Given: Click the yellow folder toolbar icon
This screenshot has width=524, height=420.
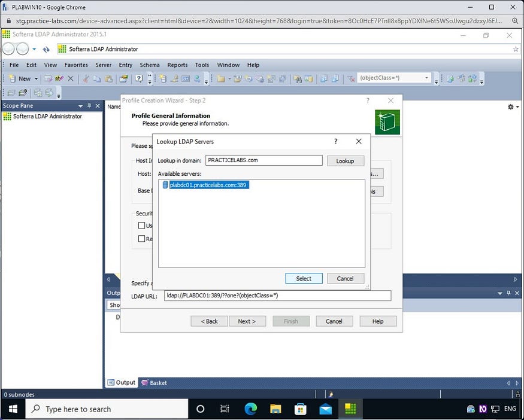Looking at the screenshot, I should (x=220, y=79).
